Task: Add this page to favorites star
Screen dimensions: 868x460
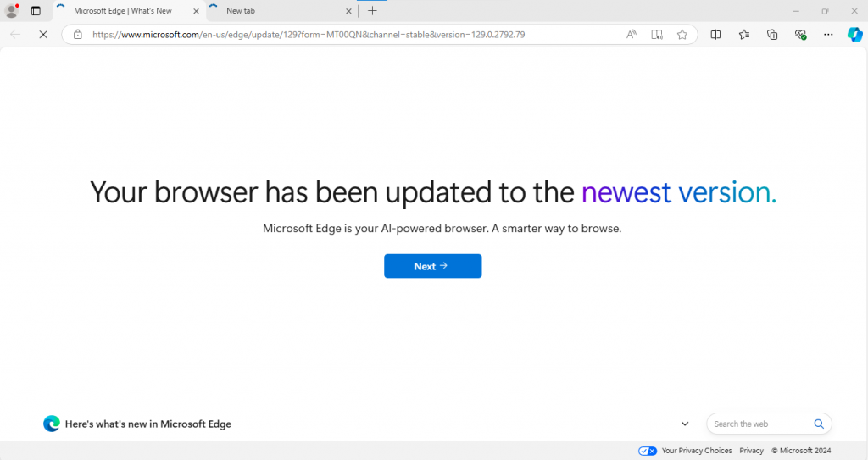Action: 682,35
